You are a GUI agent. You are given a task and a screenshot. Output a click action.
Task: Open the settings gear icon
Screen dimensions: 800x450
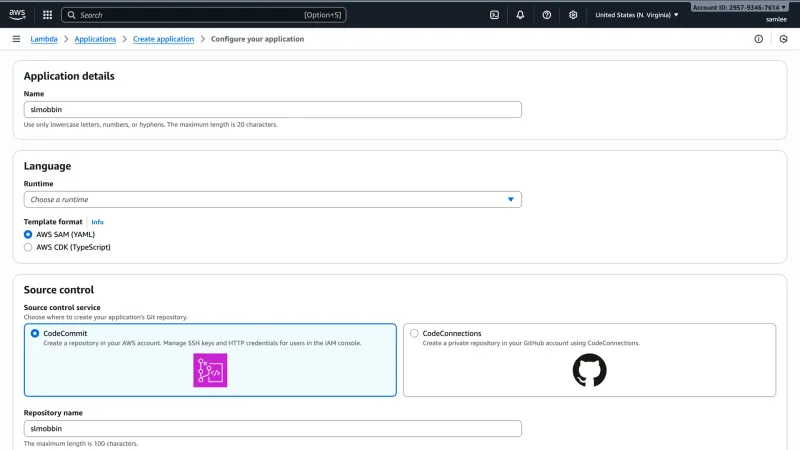(573, 15)
